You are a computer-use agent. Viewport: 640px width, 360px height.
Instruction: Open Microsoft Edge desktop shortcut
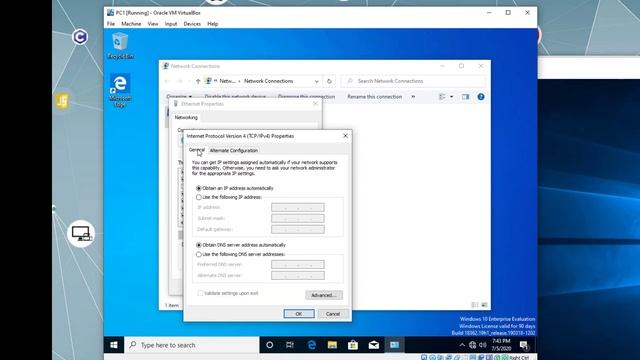(120, 91)
